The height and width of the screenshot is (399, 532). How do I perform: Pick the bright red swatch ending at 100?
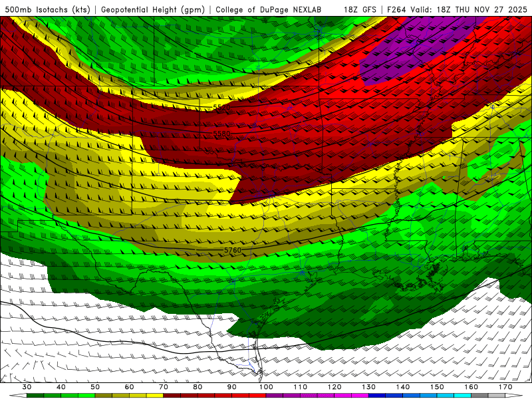tap(257, 396)
